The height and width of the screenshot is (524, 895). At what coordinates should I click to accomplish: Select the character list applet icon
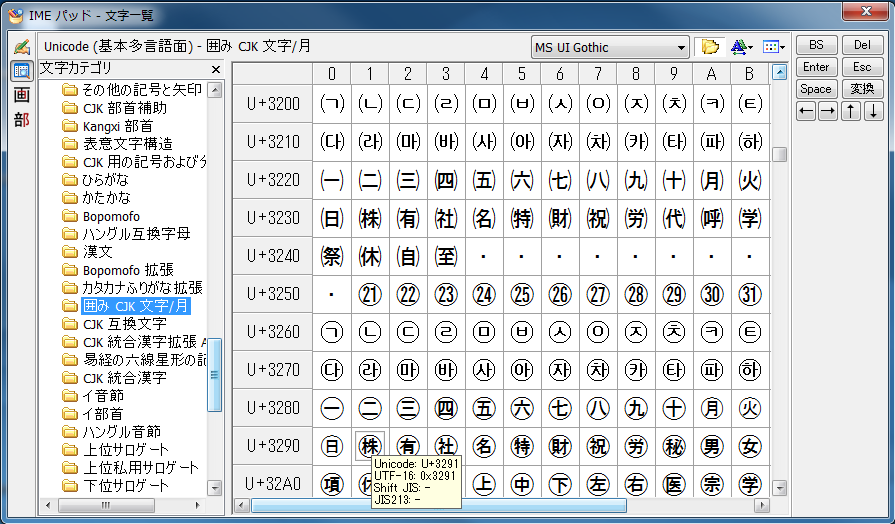21,71
